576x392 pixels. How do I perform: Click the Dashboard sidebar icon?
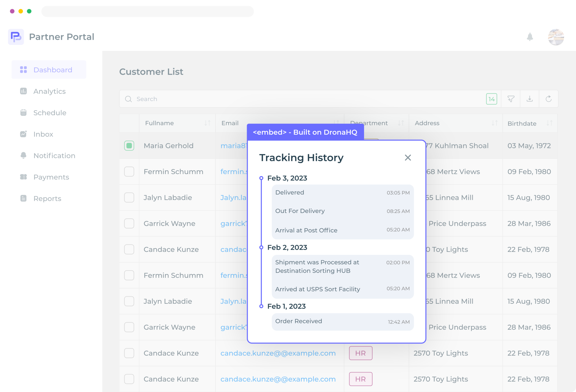(x=23, y=70)
